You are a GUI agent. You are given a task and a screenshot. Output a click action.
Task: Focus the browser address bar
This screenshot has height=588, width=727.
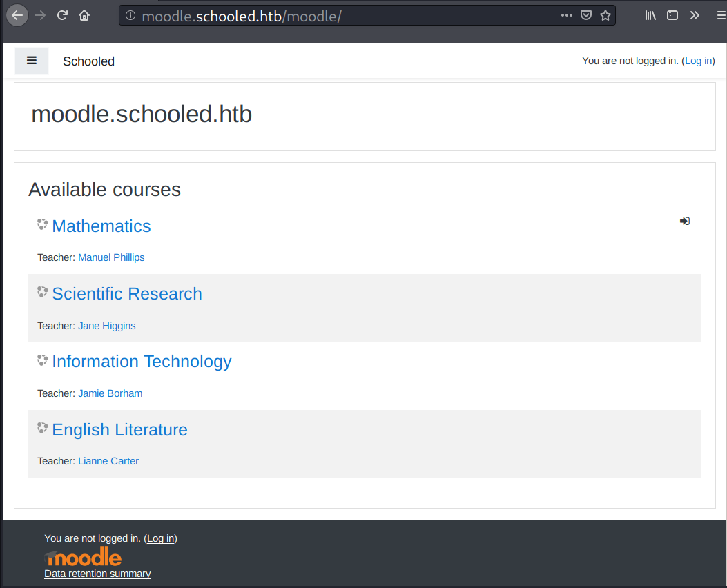click(345, 15)
